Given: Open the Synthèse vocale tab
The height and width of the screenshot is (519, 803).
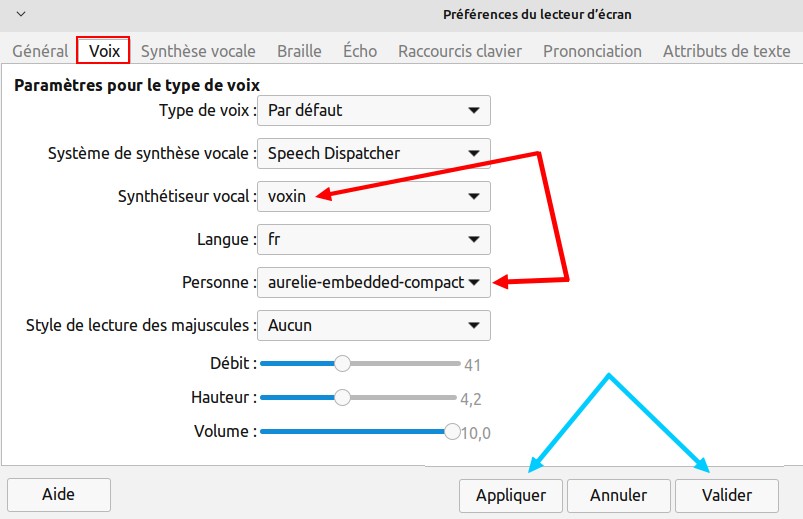Looking at the screenshot, I should click(x=198, y=51).
